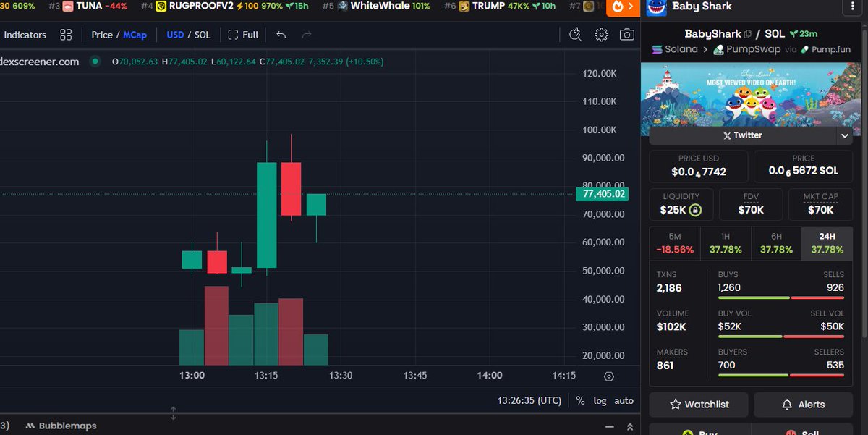Screen dimensions: 868x435
Task: Take a chart snapshot with camera icon
Action: coord(627,34)
